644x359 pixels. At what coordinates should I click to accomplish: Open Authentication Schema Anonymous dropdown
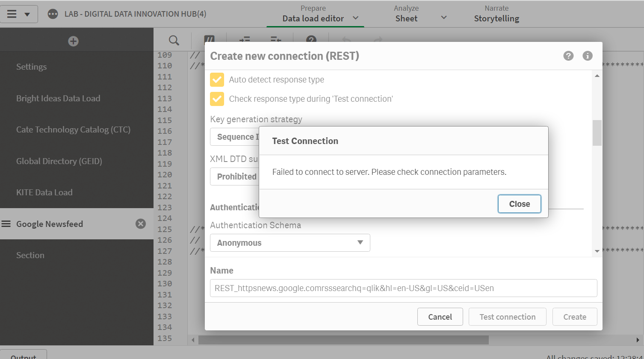(290, 243)
